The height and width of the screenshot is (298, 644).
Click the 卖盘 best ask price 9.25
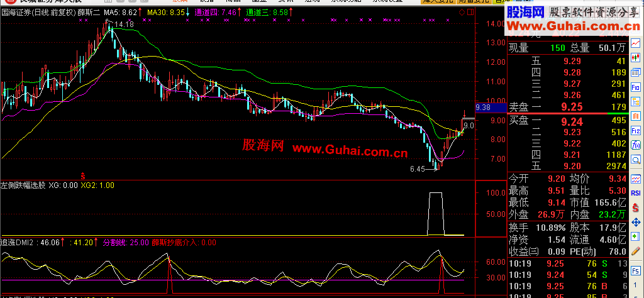572,107
